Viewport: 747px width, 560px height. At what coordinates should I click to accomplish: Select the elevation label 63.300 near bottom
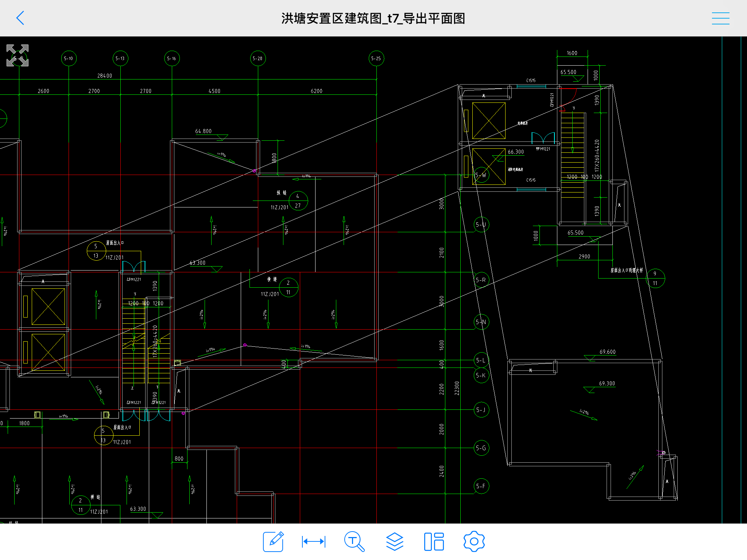(x=138, y=509)
